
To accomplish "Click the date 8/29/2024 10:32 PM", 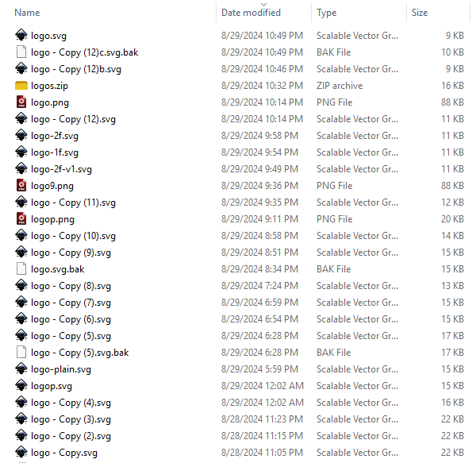I will [262, 86].
